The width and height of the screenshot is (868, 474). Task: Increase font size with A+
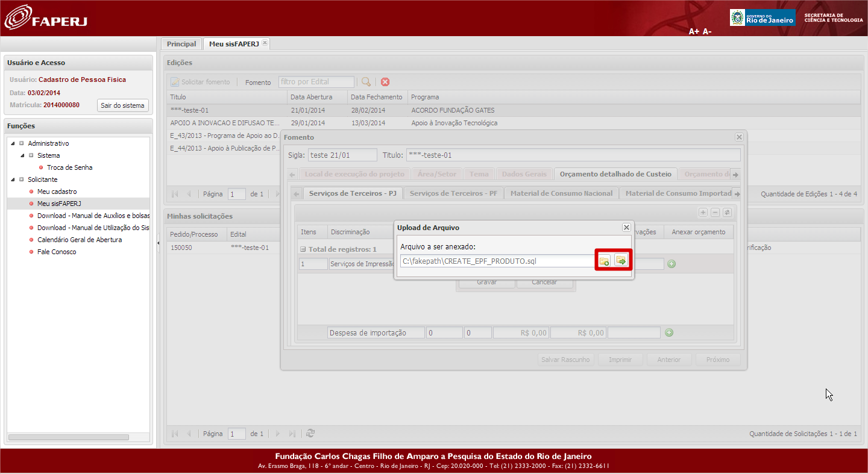(694, 31)
